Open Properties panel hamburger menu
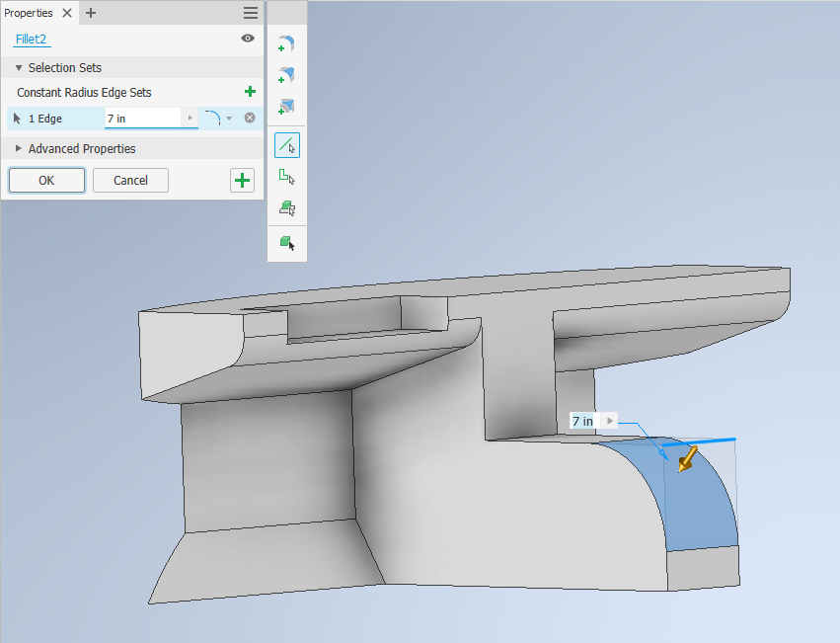Viewport: 840px width, 643px height. (250, 13)
